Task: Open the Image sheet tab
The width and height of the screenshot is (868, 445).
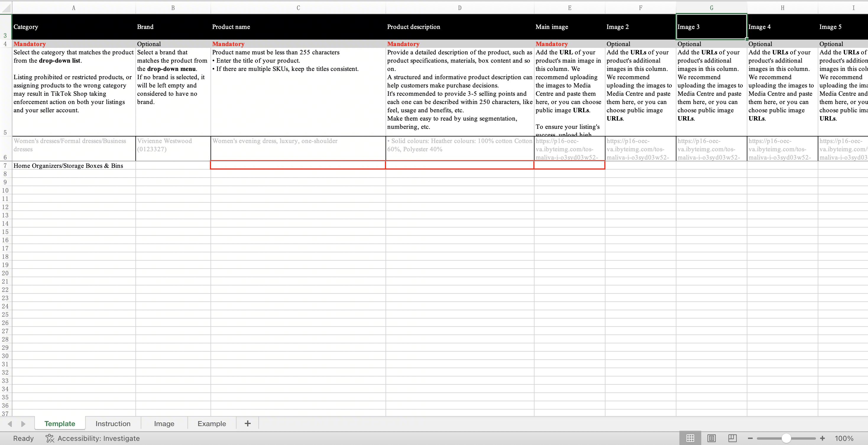Action: coord(164,423)
